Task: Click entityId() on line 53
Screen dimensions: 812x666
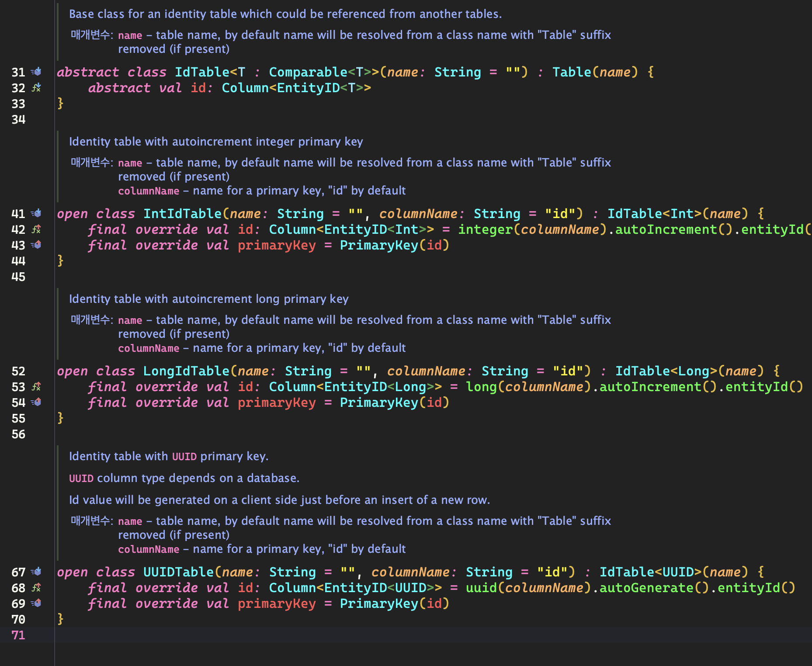Action: [764, 387]
